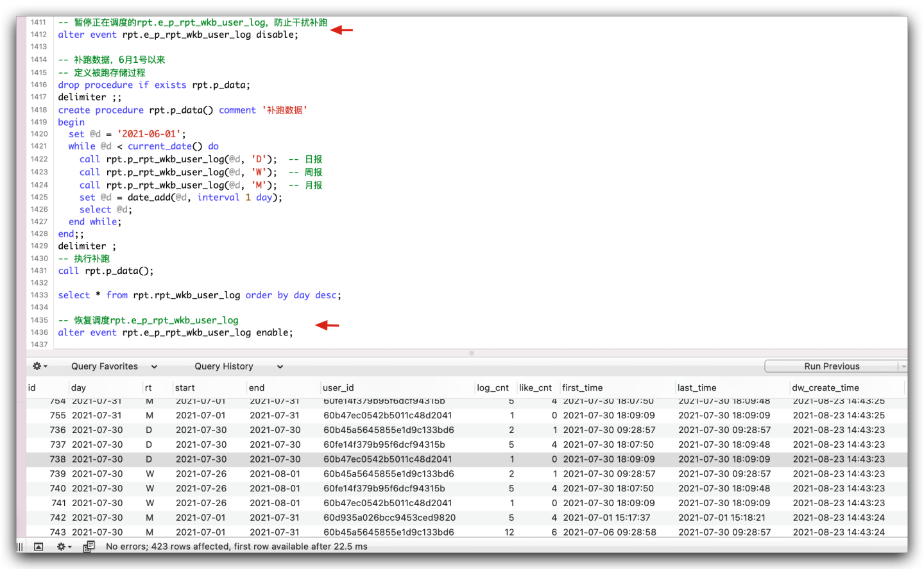Open the gear actions menu in status bar
924x569 pixels.
(64, 547)
